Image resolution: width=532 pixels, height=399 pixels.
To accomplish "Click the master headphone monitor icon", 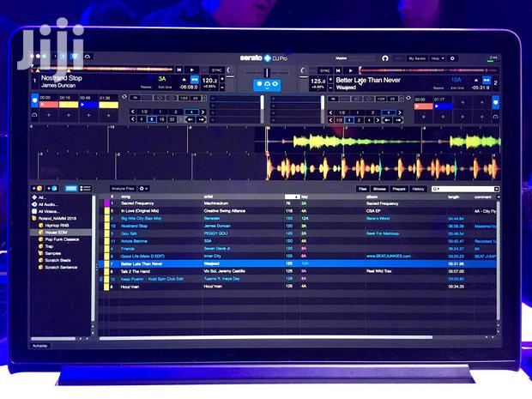I will (384, 58).
